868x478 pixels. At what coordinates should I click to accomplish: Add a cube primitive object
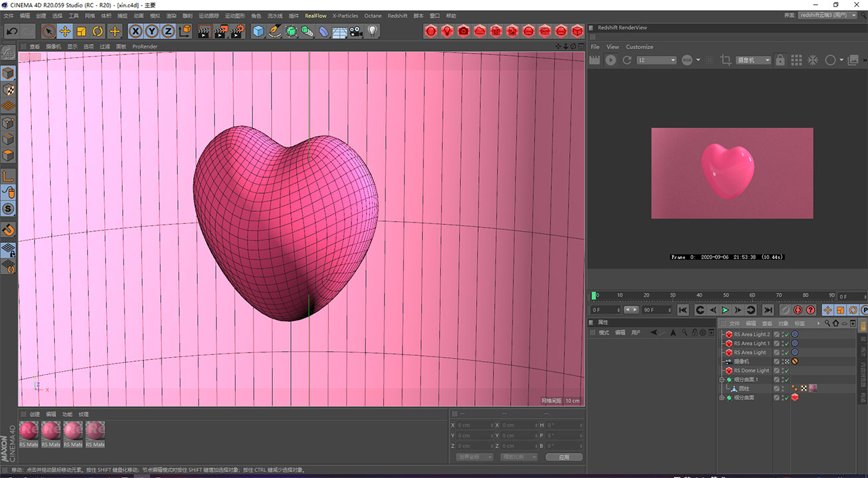tap(258, 31)
